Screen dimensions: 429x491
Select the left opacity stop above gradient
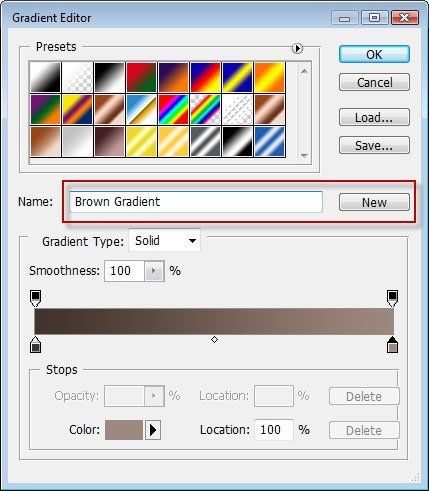(36, 298)
